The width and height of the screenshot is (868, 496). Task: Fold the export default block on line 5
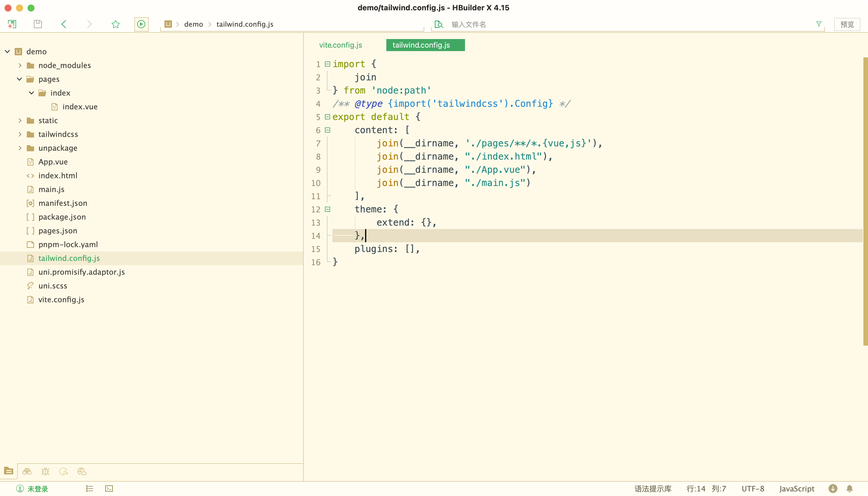(x=328, y=117)
